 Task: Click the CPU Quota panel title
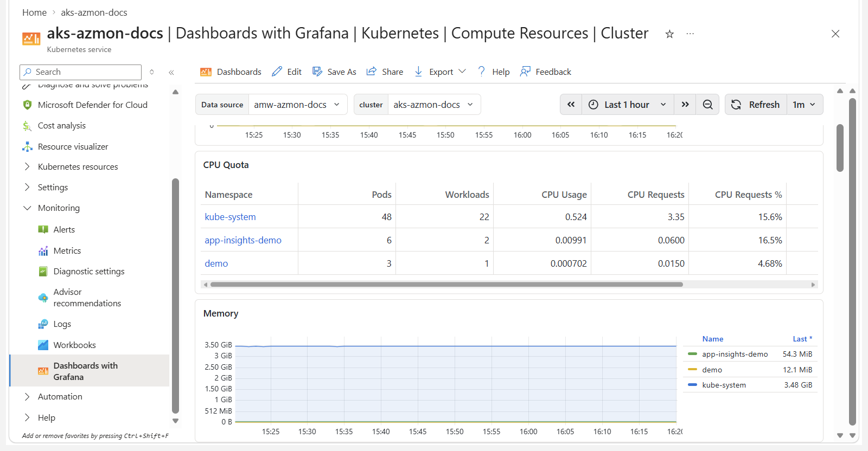[x=226, y=165]
